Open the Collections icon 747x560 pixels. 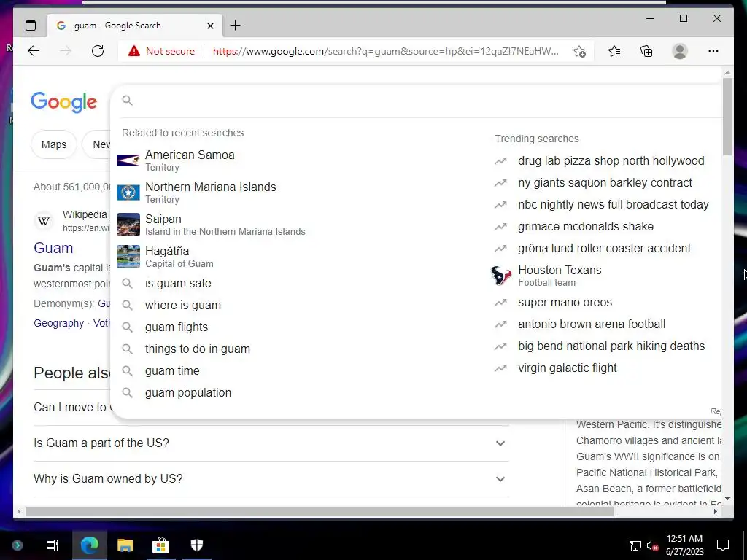click(646, 51)
